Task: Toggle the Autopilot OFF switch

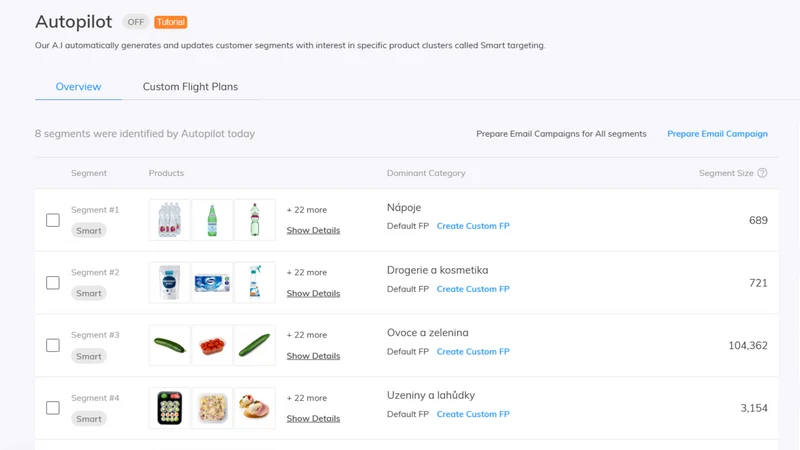Action: 136,22
